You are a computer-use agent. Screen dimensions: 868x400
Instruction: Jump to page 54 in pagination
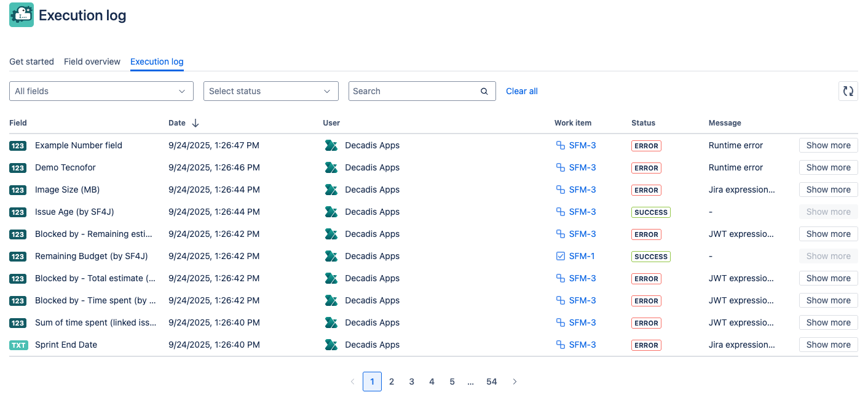pyautogui.click(x=491, y=382)
